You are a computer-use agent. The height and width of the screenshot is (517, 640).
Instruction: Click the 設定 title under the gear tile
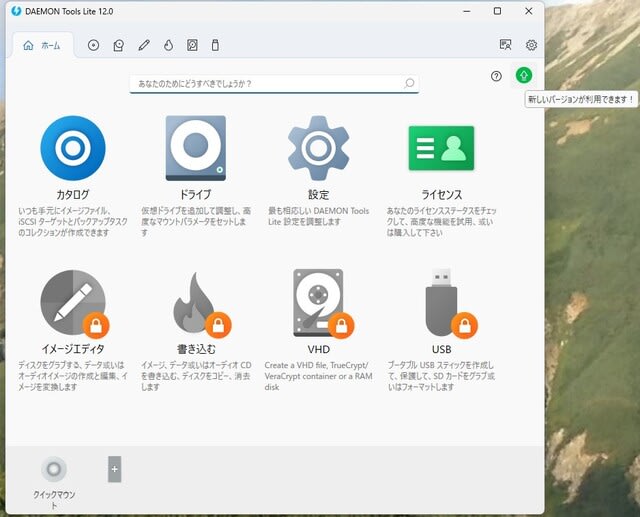click(x=318, y=195)
